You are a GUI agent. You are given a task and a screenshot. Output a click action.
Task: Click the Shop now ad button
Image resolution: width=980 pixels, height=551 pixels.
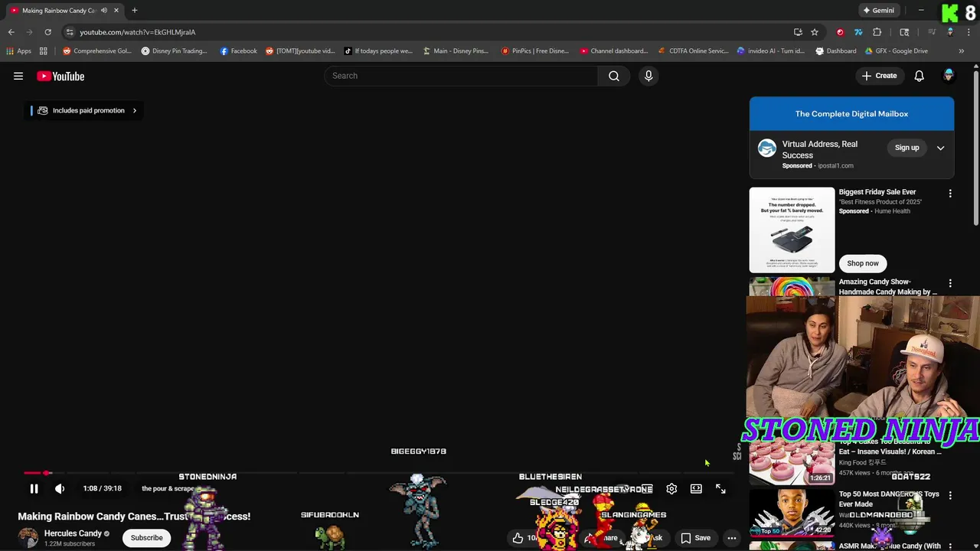(863, 263)
